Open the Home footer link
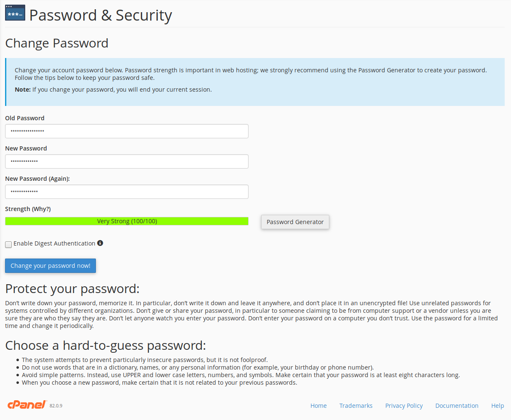Screen dimensions: 511x420 click(318, 406)
